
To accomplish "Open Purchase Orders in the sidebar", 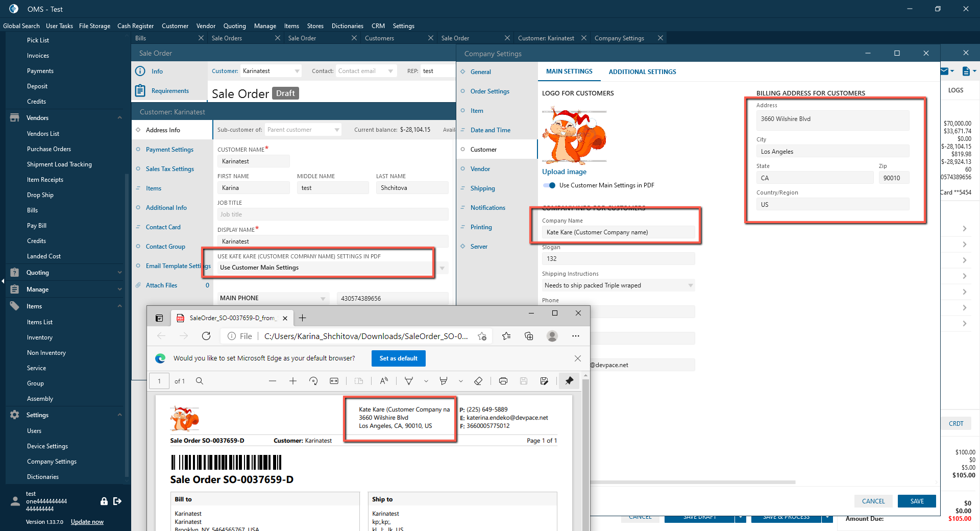I will pos(49,149).
